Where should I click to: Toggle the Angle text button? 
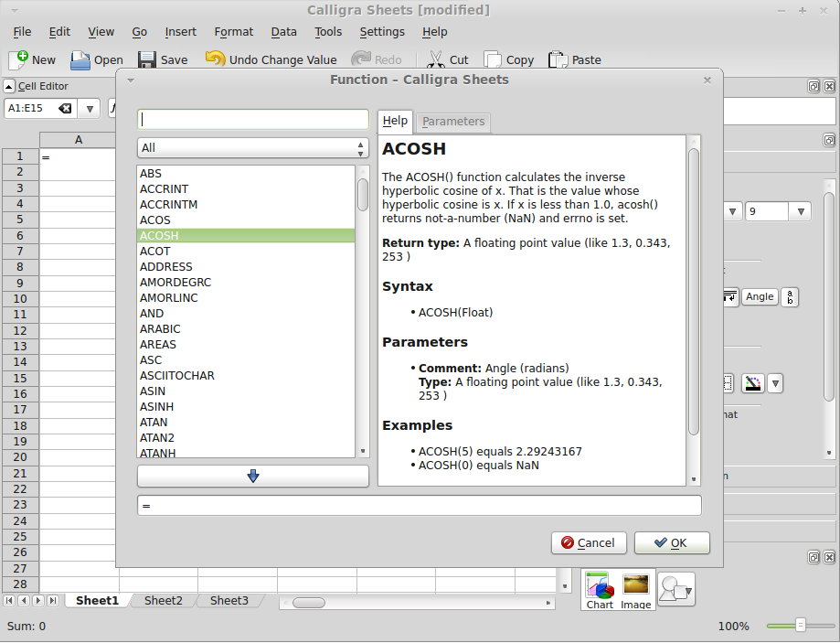[759, 296]
